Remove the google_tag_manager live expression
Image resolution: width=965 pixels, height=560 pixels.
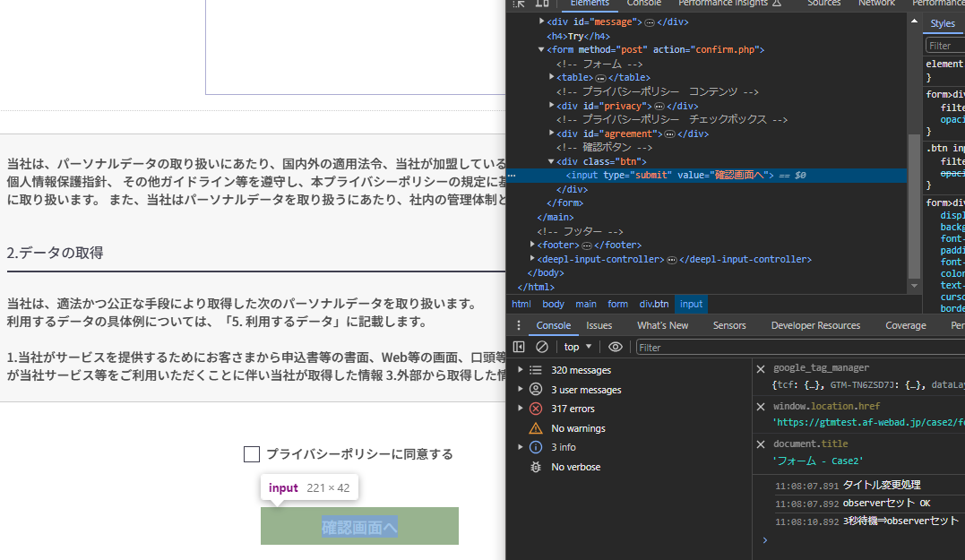(x=761, y=368)
